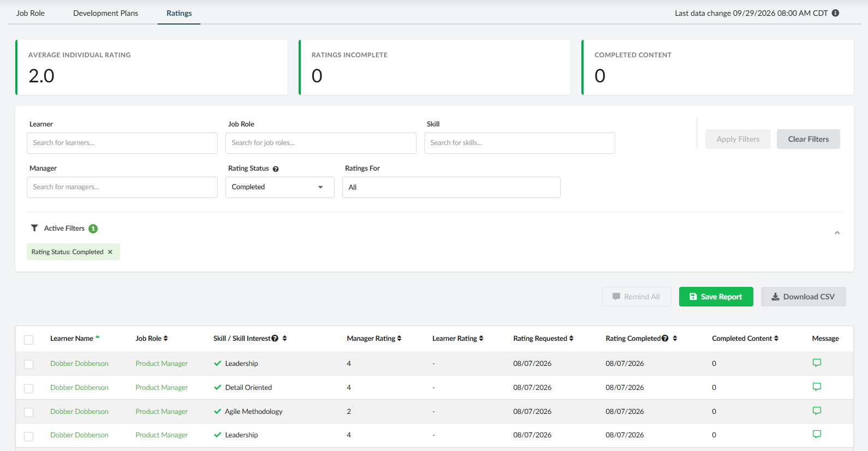Click the Remind All button
Screen dimensions: 868x451
pyautogui.click(x=637, y=297)
